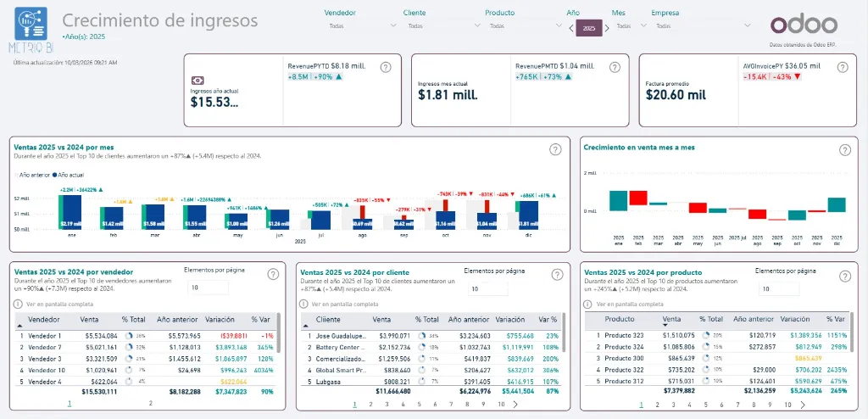
Task: Click the Año actual legend swatch
Action: [x=55, y=175]
